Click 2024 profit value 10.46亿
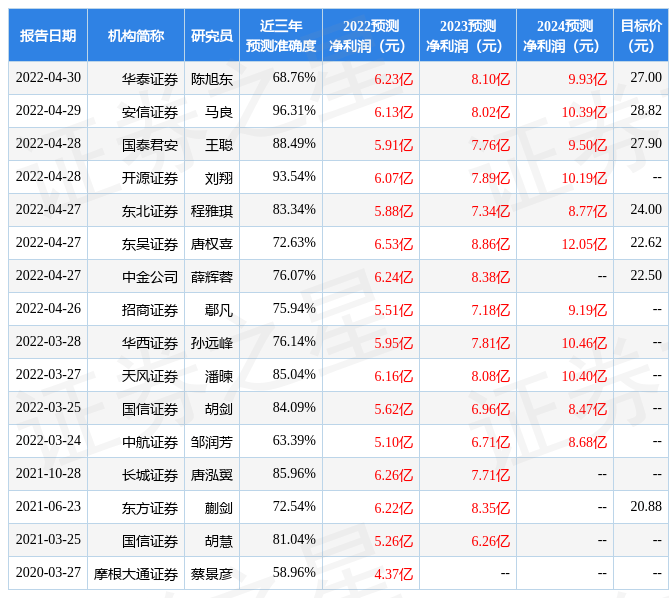Image resolution: width=669 pixels, height=598 pixels. click(x=584, y=343)
